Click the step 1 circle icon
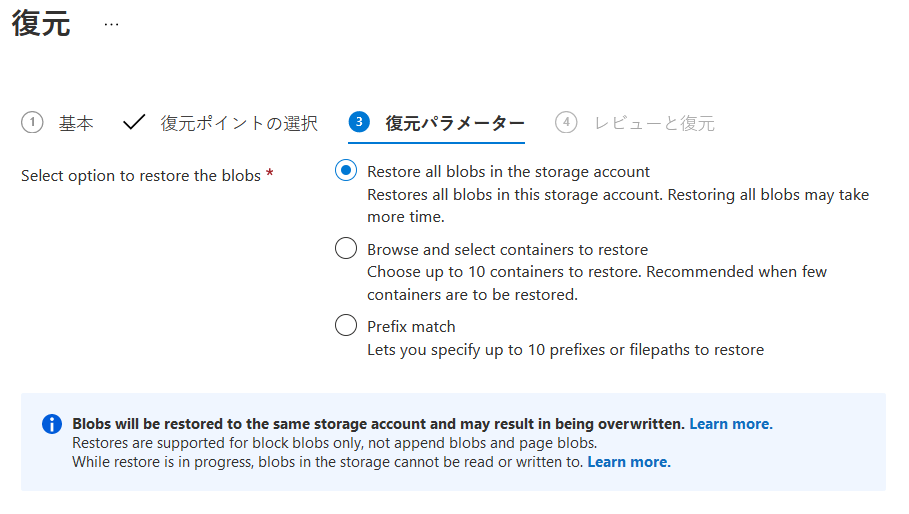This screenshot has height=514, width=909. point(32,122)
